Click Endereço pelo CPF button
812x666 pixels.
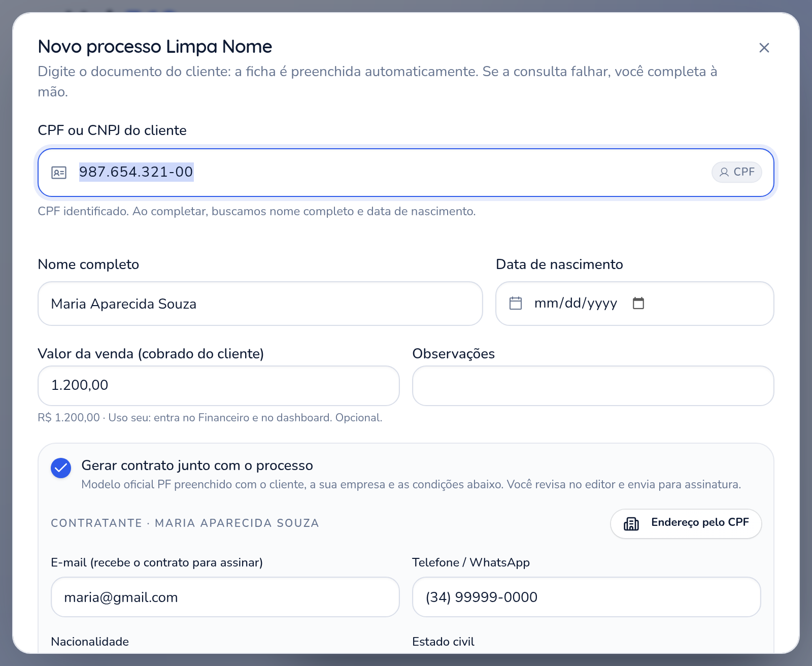[686, 524]
